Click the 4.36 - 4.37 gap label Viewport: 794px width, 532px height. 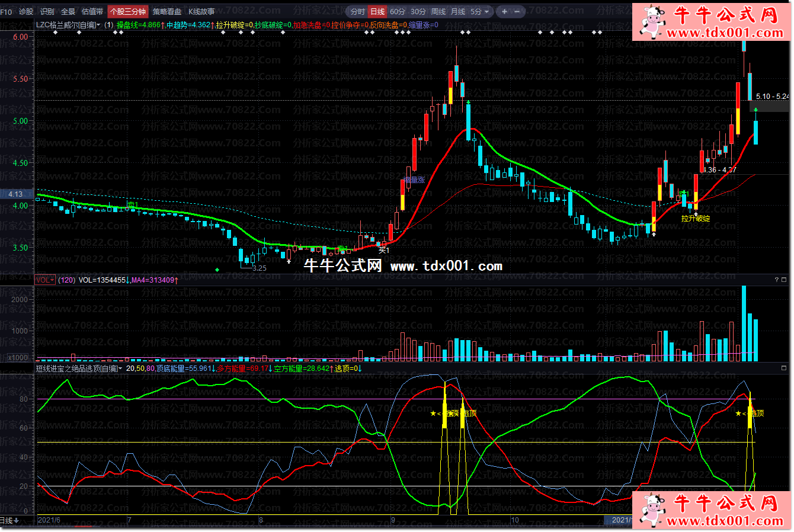(x=719, y=169)
